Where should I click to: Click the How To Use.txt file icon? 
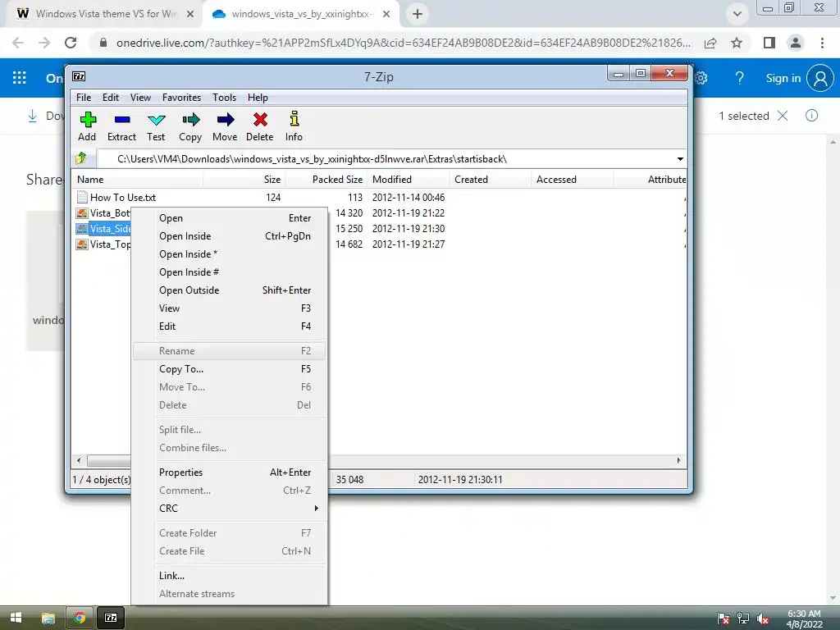point(82,197)
